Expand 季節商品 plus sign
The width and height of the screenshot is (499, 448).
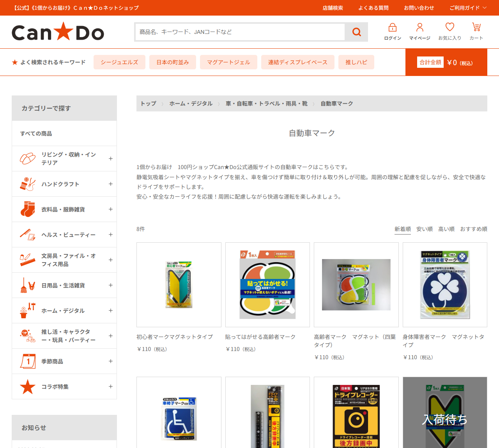coord(111,361)
